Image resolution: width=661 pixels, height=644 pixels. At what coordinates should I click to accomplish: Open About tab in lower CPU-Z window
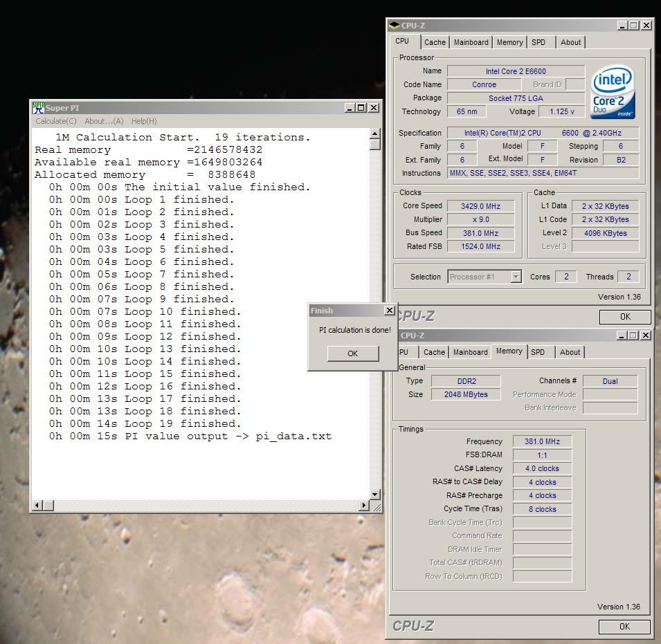coord(570,352)
